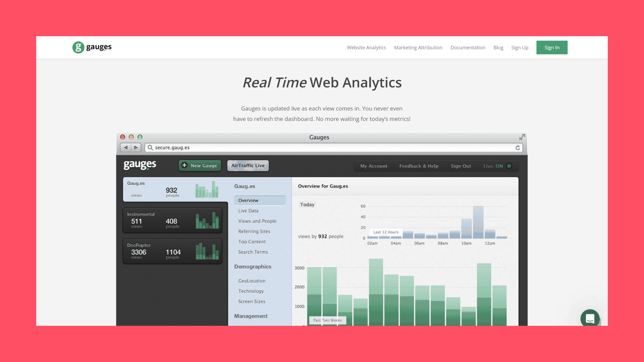The width and height of the screenshot is (644, 362).
Task: Open the chat widget bubble icon
Action: pyautogui.click(x=590, y=318)
